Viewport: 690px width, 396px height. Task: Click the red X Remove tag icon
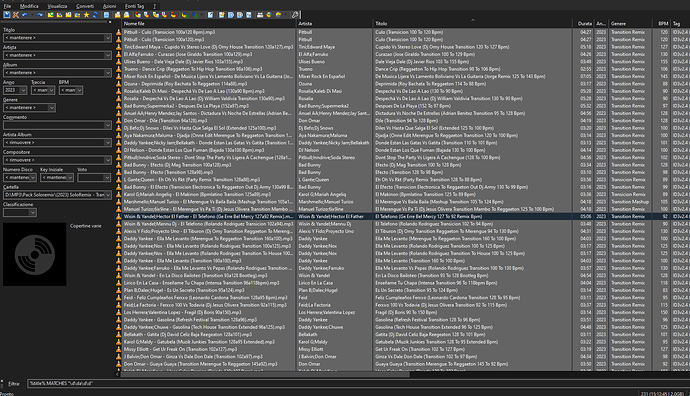(x=16, y=15)
